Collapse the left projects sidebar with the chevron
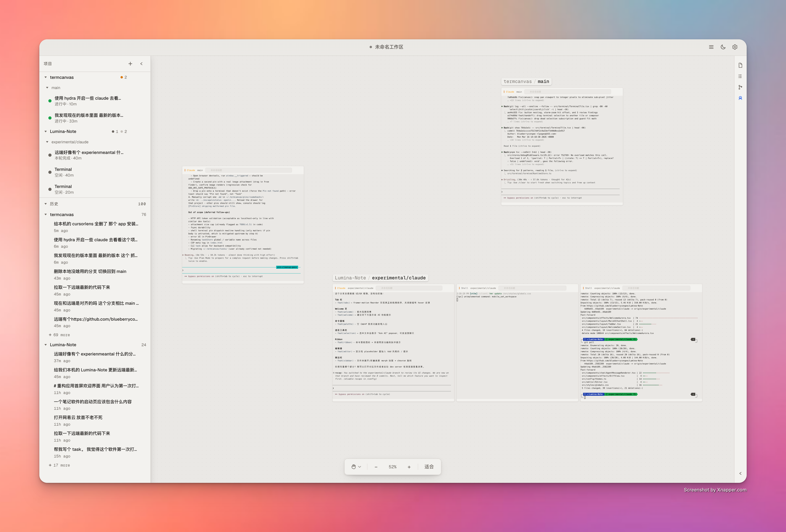Viewport: 786px width, 532px height. (141, 64)
